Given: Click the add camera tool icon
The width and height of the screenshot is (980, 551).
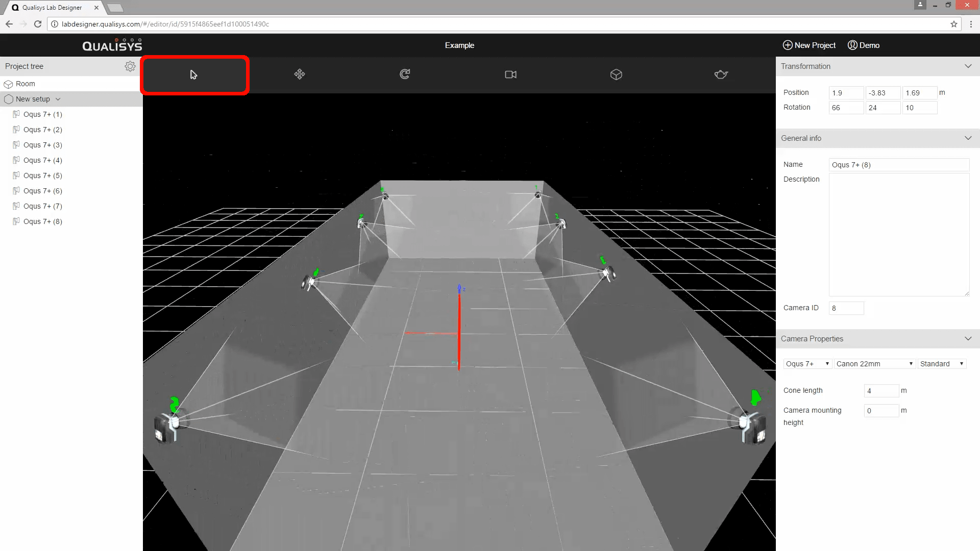Looking at the screenshot, I should point(510,74).
